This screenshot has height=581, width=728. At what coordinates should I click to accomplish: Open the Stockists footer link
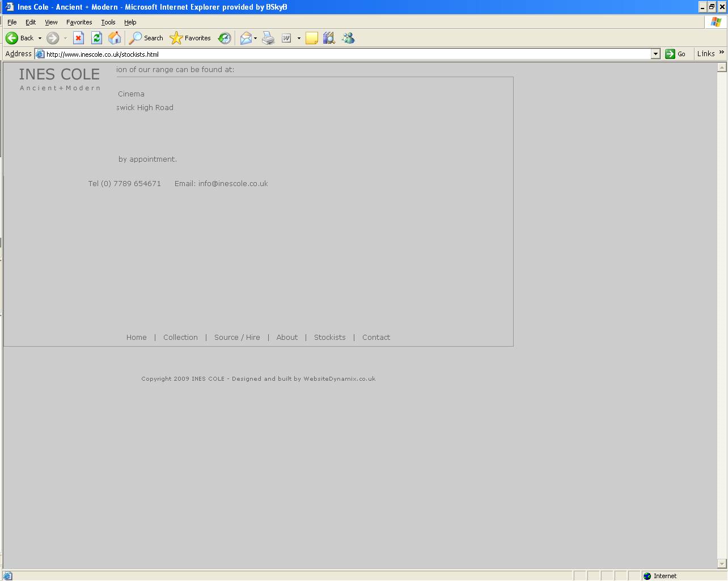329,338
